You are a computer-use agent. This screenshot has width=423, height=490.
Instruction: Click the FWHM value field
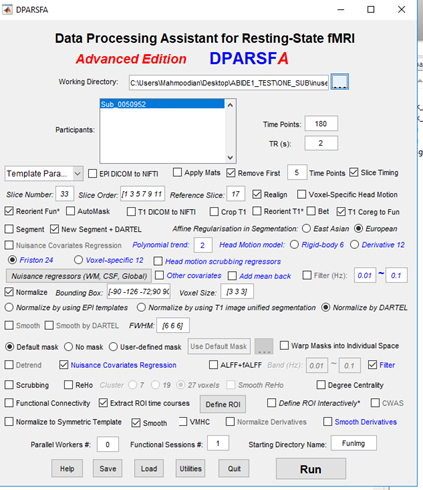point(173,325)
